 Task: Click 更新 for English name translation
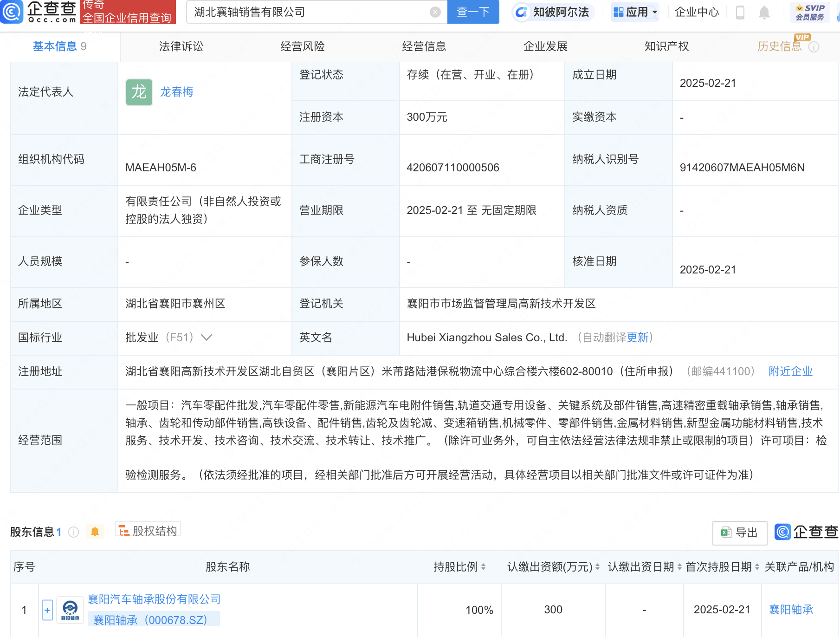pos(637,338)
